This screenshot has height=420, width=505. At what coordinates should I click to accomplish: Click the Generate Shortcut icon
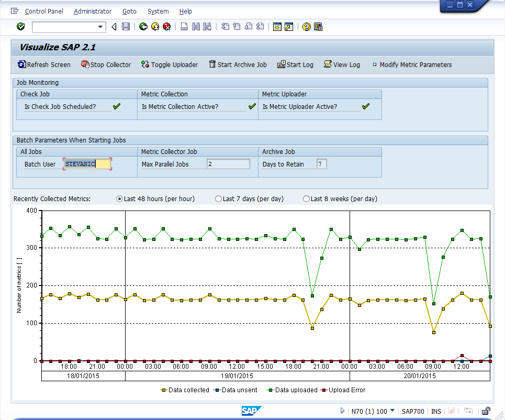pos(289,27)
